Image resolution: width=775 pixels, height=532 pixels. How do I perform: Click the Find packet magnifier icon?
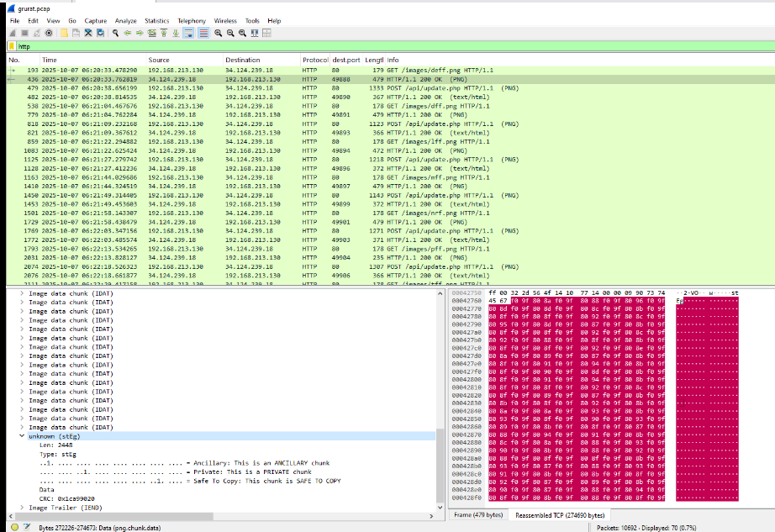[115, 33]
